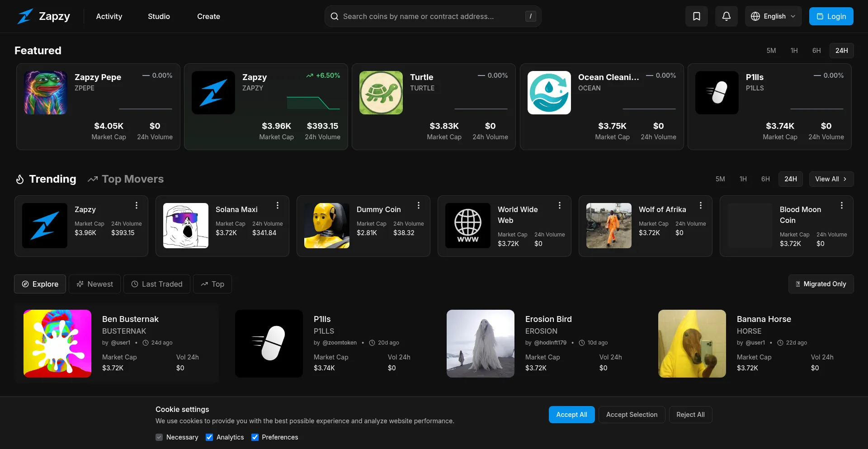Open the notifications bell
The width and height of the screenshot is (868, 449).
point(726,16)
